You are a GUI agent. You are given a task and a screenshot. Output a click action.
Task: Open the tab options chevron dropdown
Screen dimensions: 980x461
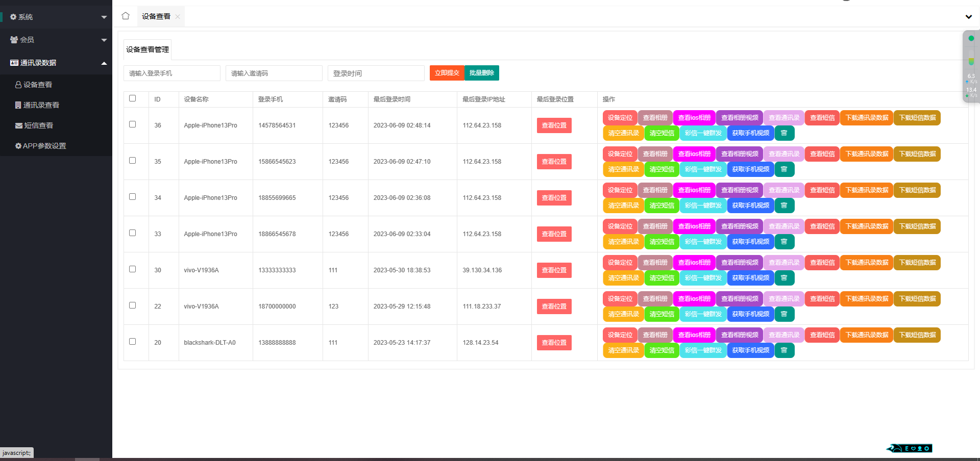coord(969,17)
